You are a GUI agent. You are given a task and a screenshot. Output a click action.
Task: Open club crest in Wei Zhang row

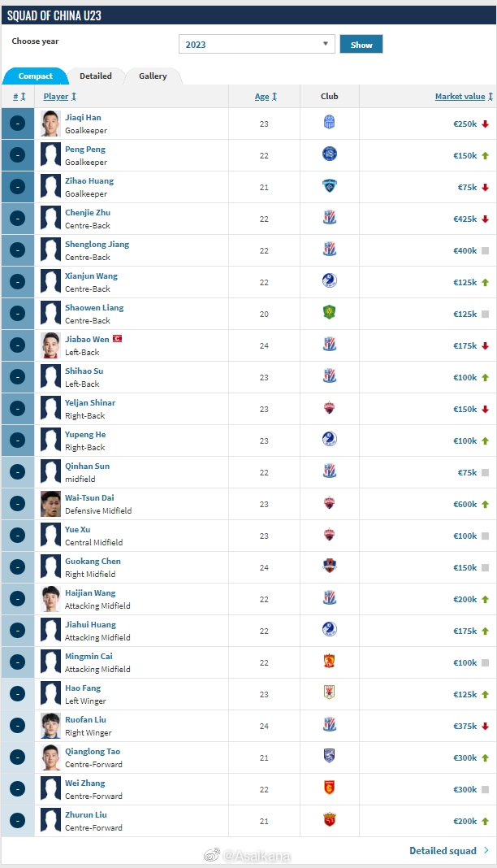click(x=329, y=788)
